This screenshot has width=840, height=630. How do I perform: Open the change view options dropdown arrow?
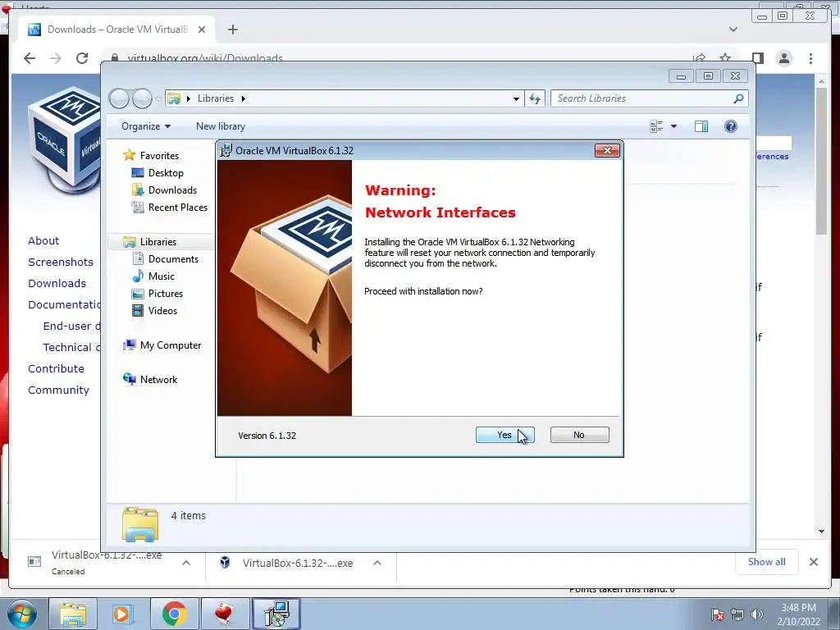[x=674, y=126]
